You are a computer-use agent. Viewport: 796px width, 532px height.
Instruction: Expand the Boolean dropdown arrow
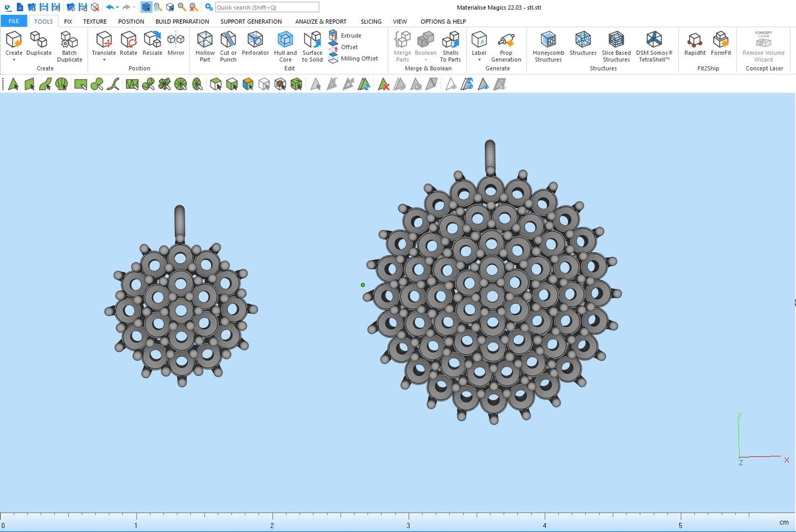pos(426,60)
